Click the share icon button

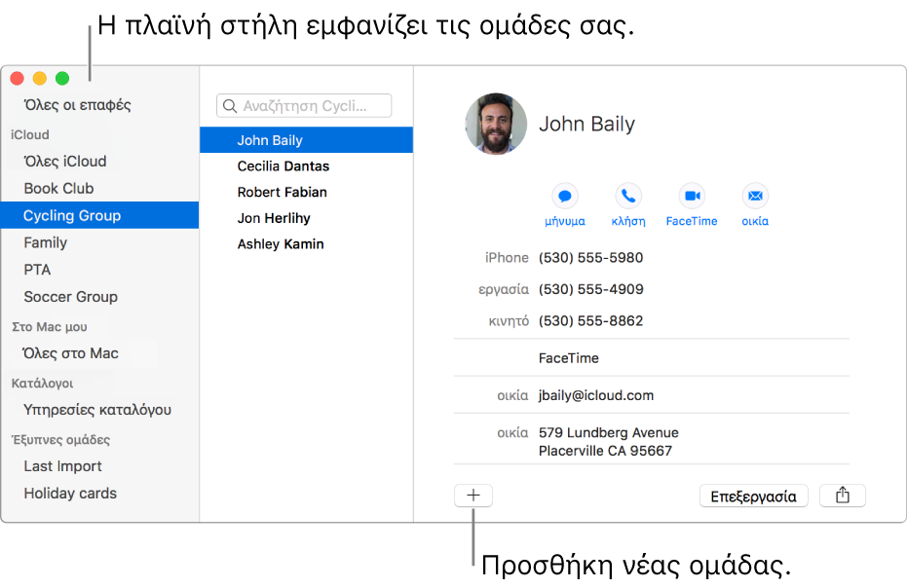point(843,496)
